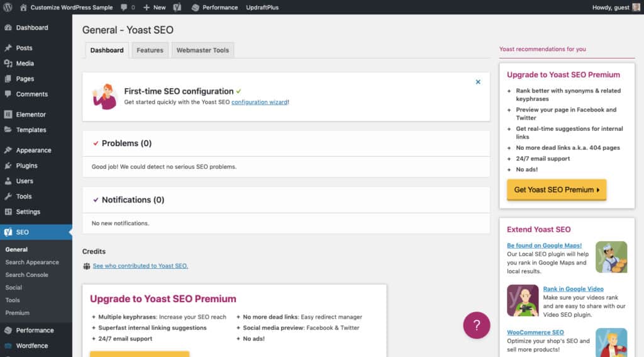This screenshot has width=644, height=357.
Task: Open Wordfence in the sidebar
Action: coord(36,346)
